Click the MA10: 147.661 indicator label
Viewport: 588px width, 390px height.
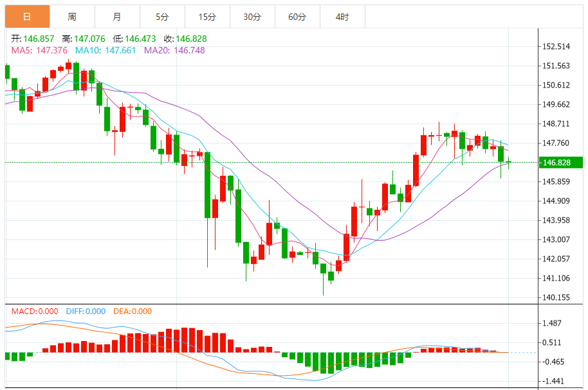(106, 50)
